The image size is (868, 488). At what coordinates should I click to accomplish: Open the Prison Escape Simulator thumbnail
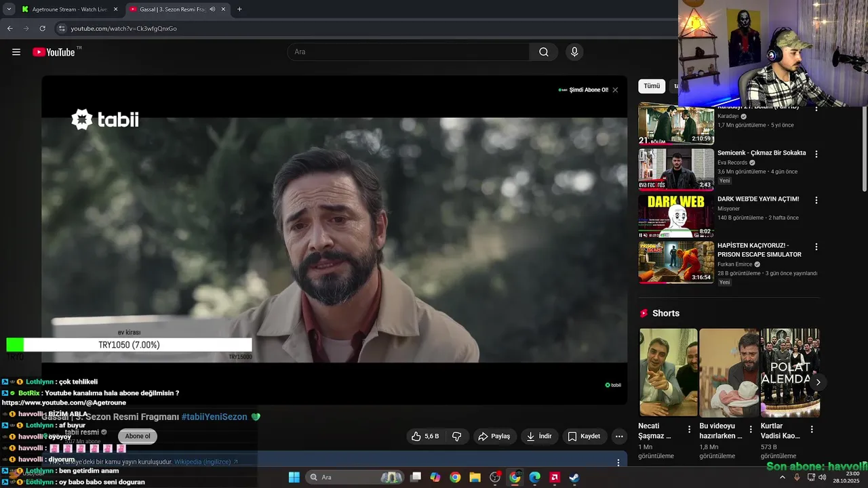tap(676, 262)
